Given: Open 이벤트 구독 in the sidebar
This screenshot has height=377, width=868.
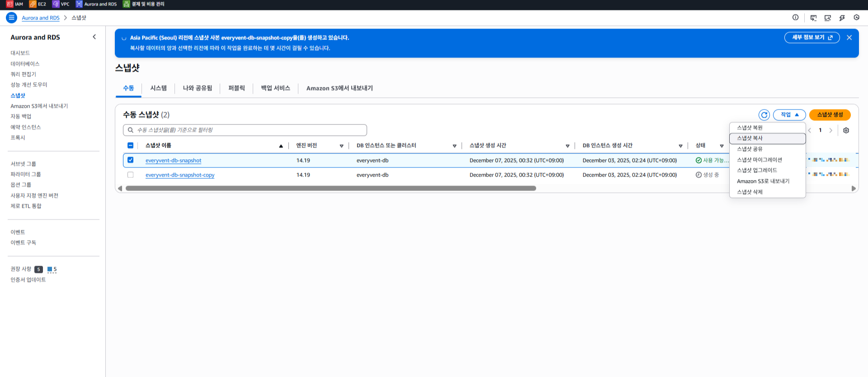Looking at the screenshot, I should (x=24, y=243).
